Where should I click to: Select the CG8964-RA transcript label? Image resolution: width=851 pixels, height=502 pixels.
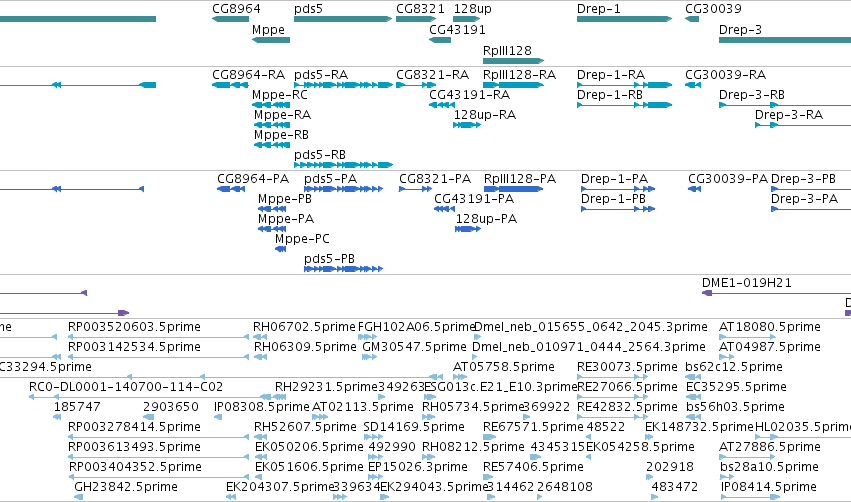tap(248, 74)
